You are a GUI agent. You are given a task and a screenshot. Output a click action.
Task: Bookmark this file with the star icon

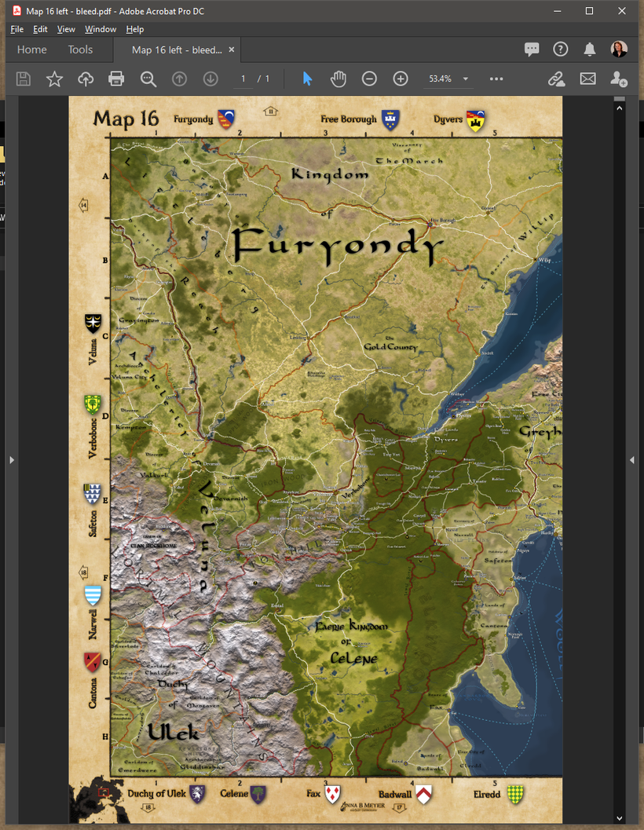[54, 79]
